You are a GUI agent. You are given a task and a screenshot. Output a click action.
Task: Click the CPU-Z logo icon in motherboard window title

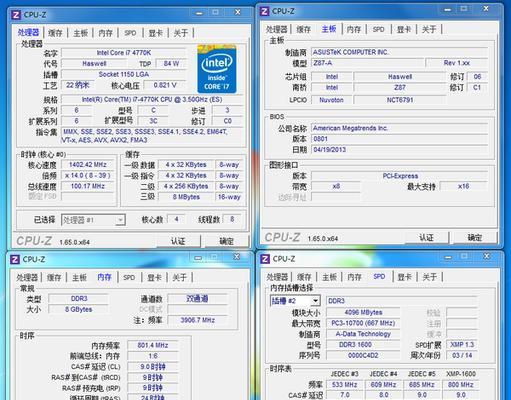264,11
